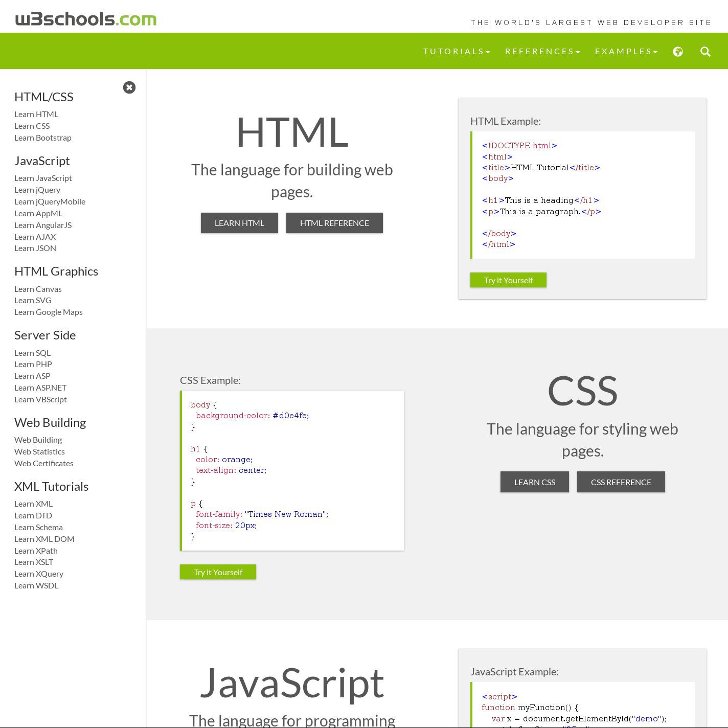Image resolution: width=728 pixels, height=728 pixels.
Task: Close the sidebar with the X icon
Action: (129, 87)
